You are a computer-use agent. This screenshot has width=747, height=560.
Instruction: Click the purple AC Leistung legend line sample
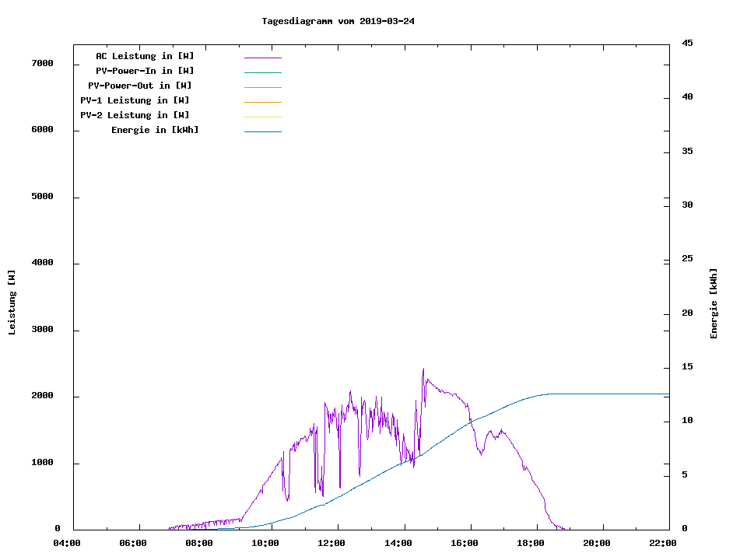click(262, 58)
